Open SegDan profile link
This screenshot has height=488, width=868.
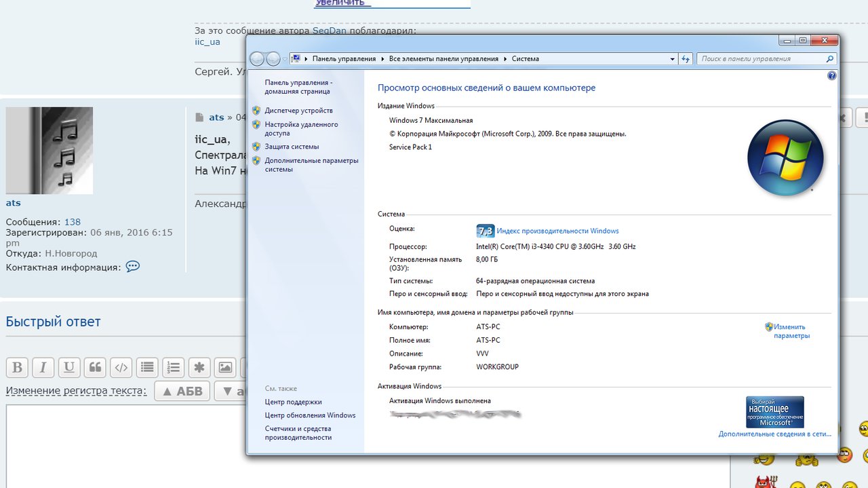tap(328, 31)
